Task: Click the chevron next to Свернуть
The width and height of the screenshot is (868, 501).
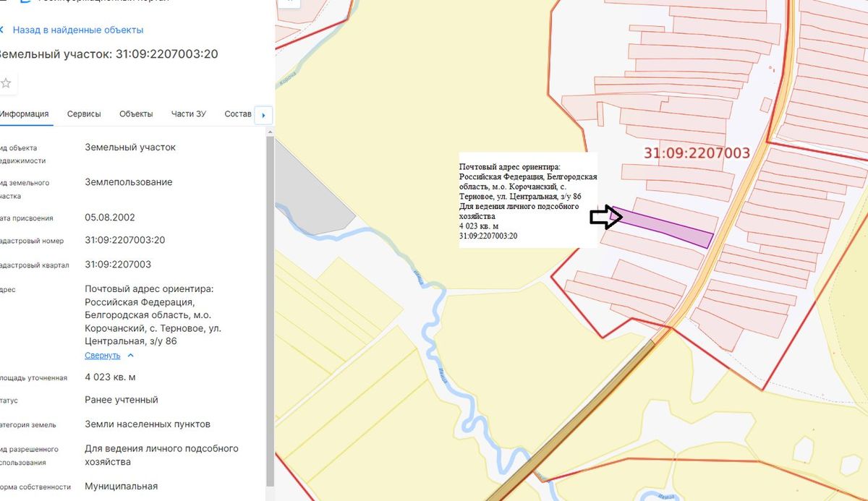Action: coord(131,356)
